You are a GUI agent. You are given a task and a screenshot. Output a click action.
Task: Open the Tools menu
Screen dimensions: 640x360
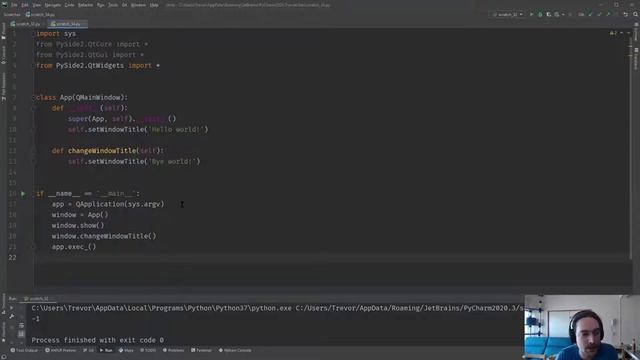click(x=113, y=5)
